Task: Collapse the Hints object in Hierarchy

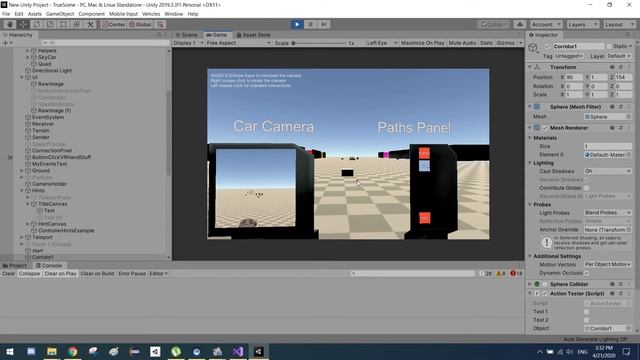Action: pos(22,191)
